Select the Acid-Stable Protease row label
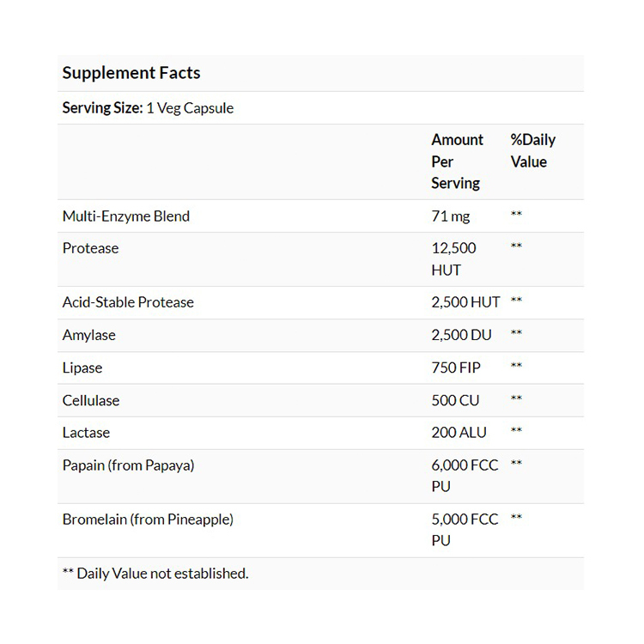644x644 pixels. click(x=128, y=302)
